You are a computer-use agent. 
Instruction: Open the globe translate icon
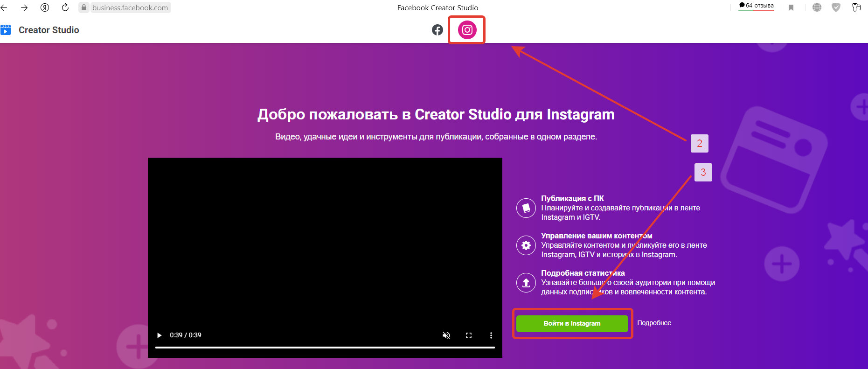[x=817, y=7]
